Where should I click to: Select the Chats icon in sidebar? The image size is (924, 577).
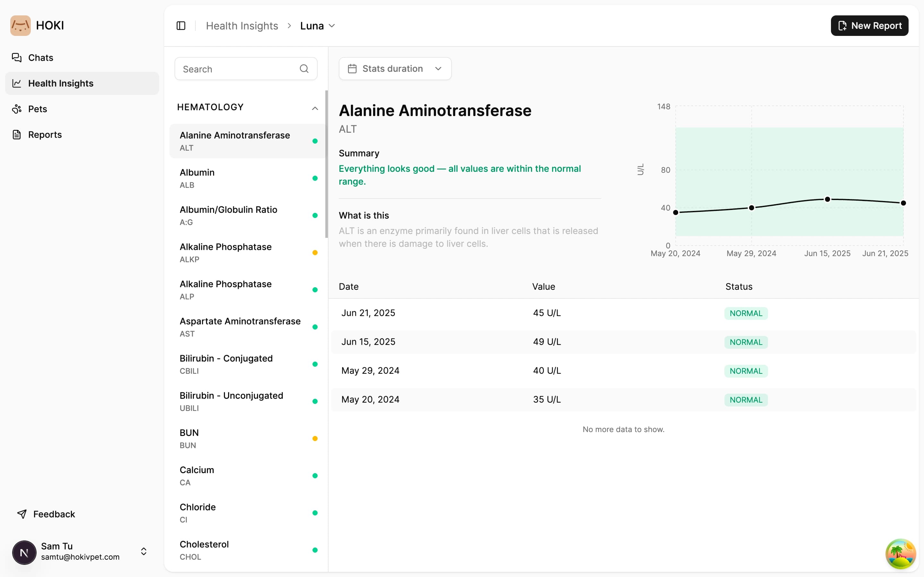[x=17, y=57]
